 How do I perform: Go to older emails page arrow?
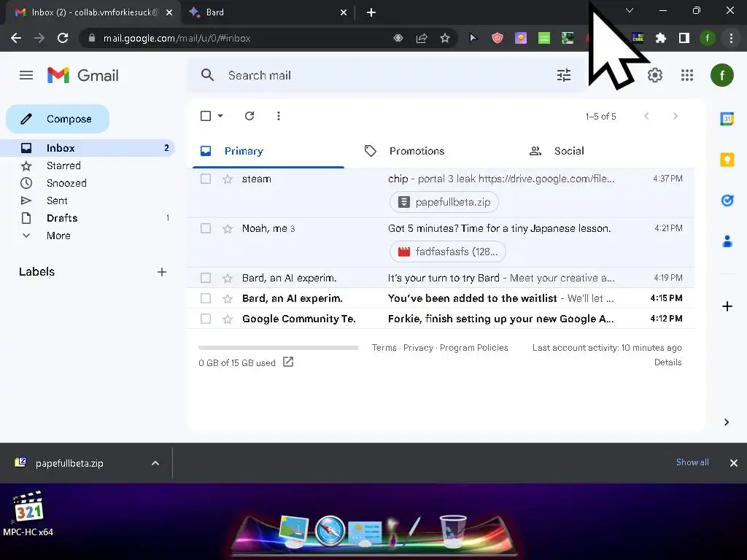coord(675,116)
